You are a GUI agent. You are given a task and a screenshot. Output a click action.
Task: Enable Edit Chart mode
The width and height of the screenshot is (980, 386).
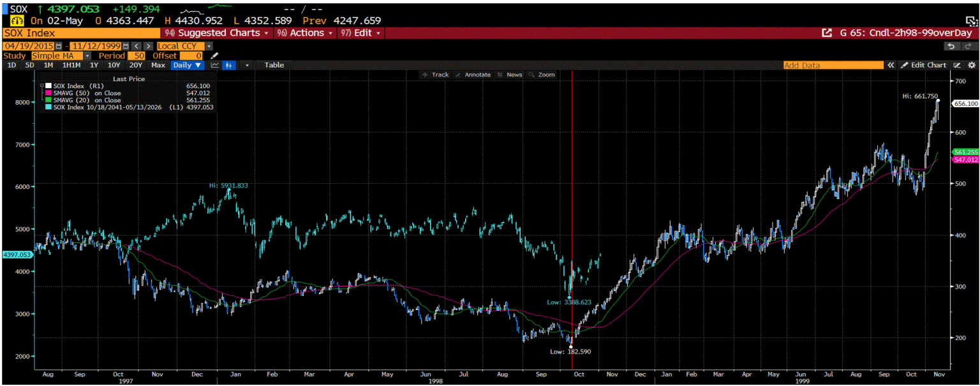coord(924,65)
